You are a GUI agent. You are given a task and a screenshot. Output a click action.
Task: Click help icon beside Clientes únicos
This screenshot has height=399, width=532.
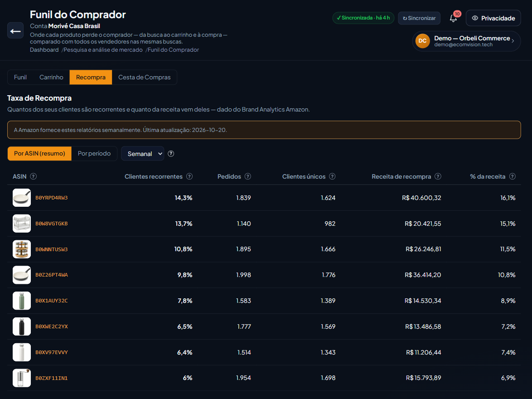(x=333, y=176)
